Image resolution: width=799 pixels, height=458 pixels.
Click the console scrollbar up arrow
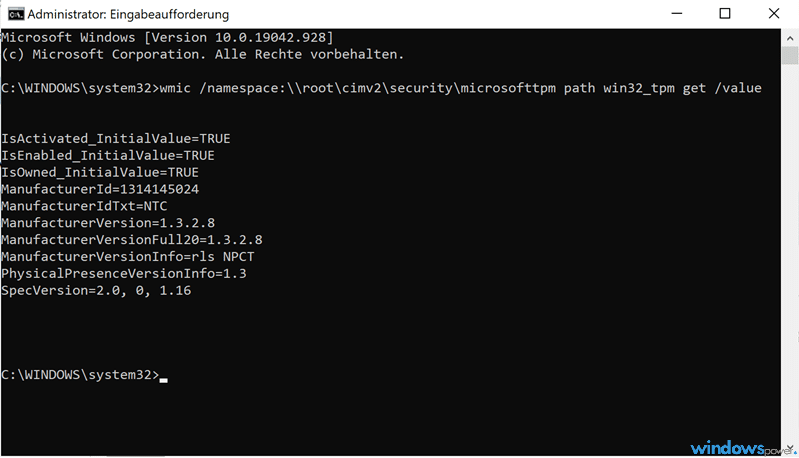(790, 38)
